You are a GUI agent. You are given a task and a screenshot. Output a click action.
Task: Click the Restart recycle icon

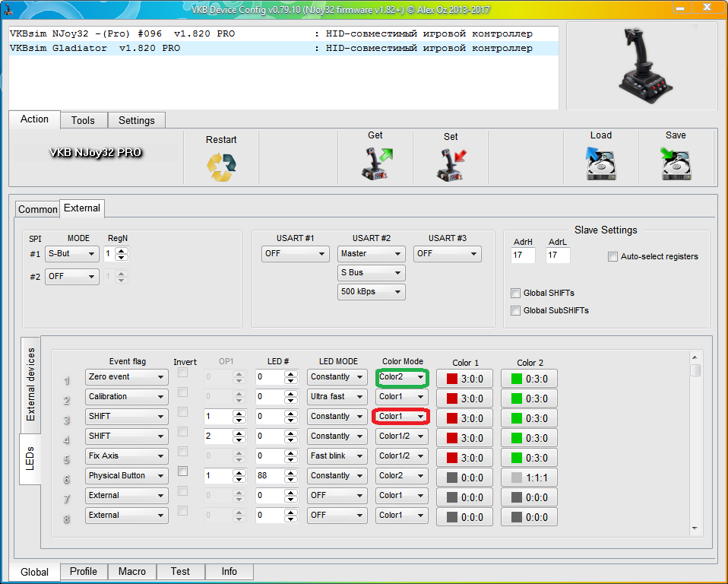(221, 167)
